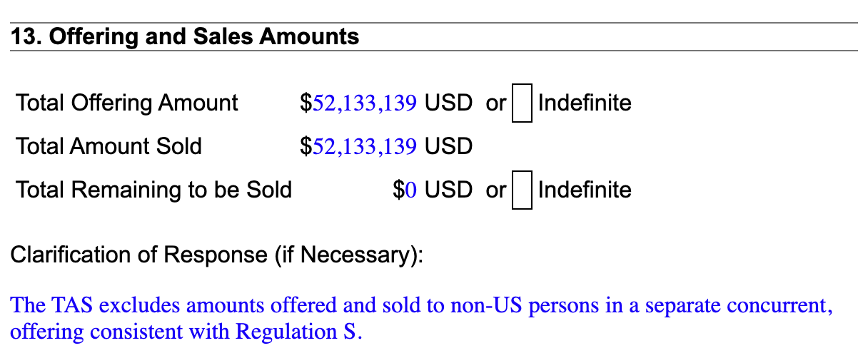This screenshot has width=868, height=358.
Task: Check the Indefinite box for Total Remaining to be Sold
Action: [522, 190]
